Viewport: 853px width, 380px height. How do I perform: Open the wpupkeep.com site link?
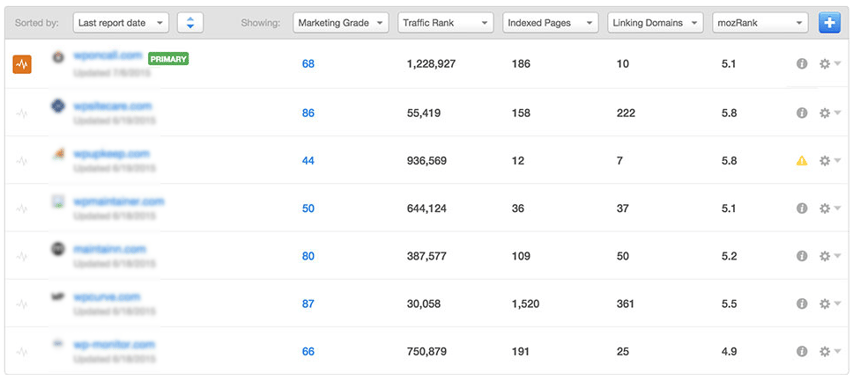coord(112,154)
